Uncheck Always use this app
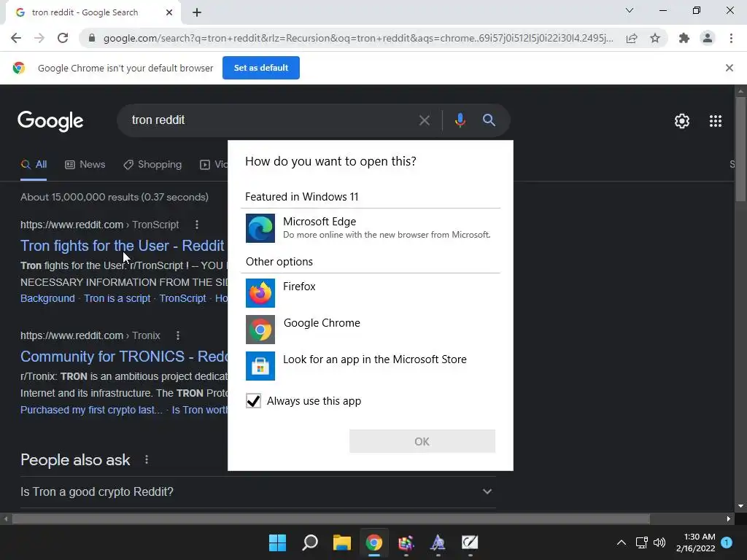This screenshot has height=560, width=747. pyautogui.click(x=253, y=401)
